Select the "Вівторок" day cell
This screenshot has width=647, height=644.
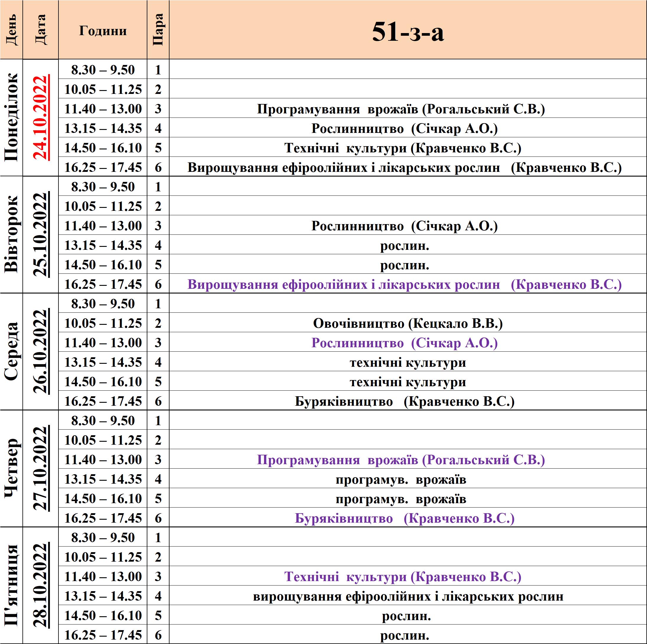[x=12, y=234]
